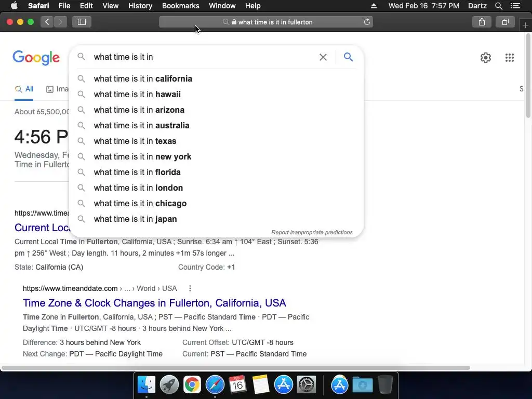Screen dimensions: 532x399
Task: Open the File menu
Action: pos(64,6)
